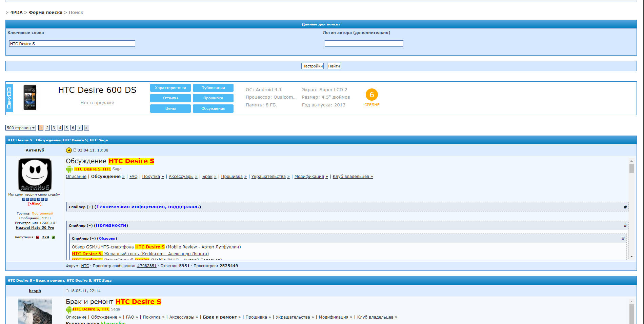Open the 500 страниц page dropdown
The image size is (644, 324).
click(x=21, y=128)
